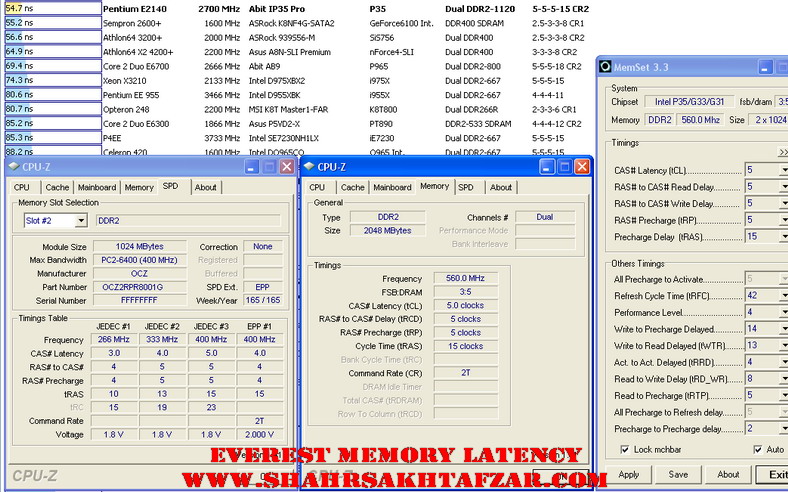788x492 pixels.
Task: Select the Xeon X3210 row in Everest list
Action: coord(297,80)
